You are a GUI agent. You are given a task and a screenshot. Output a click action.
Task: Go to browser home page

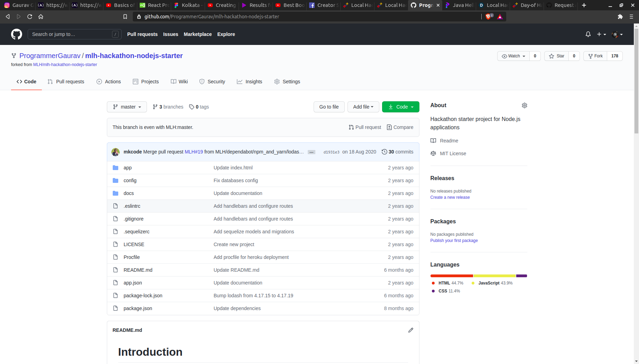coord(41,17)
